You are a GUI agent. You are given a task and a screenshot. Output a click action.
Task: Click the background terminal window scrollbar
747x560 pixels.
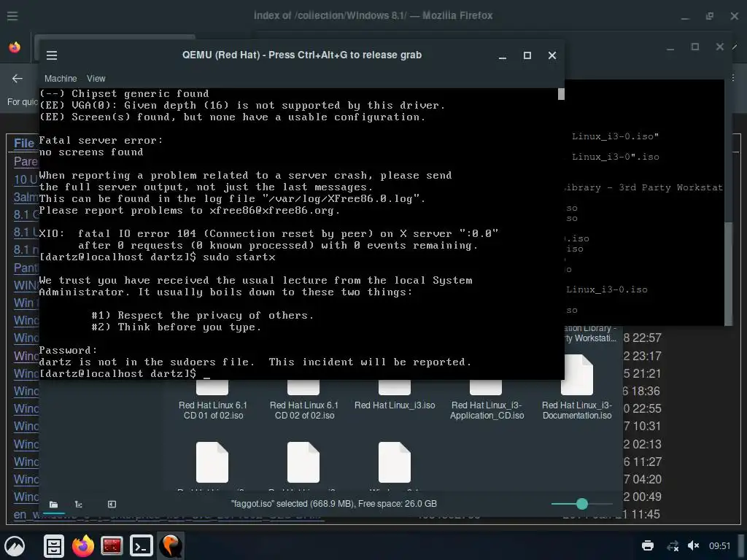point(728,274)
